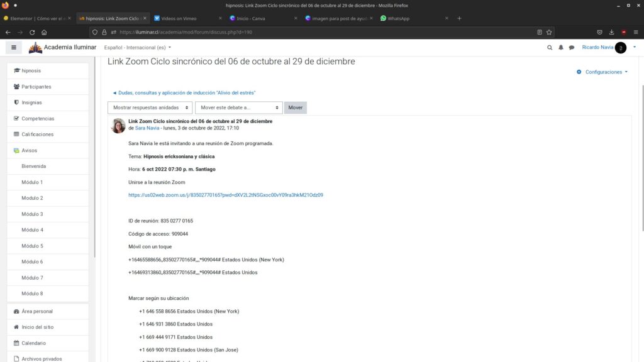Image resolution: width=644 pixels, height=362 pixels.
Task: Open the messages speech bubble icon
Action: [571, 48]
